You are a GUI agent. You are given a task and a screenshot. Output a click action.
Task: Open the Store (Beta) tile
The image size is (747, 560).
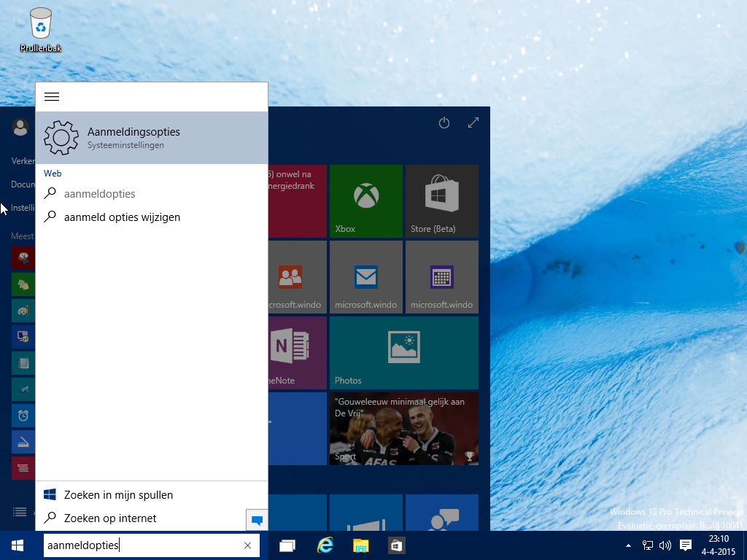[441, 201]
